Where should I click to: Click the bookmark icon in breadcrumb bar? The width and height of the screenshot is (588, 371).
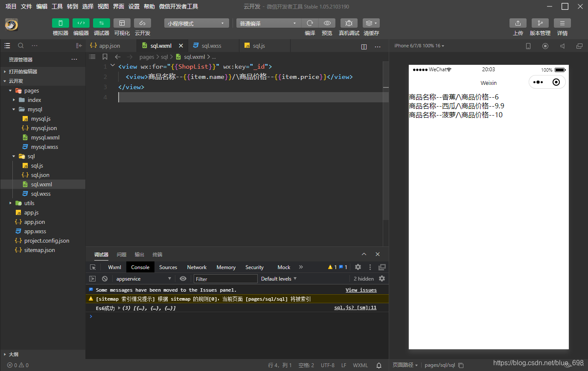pos(105,57)
